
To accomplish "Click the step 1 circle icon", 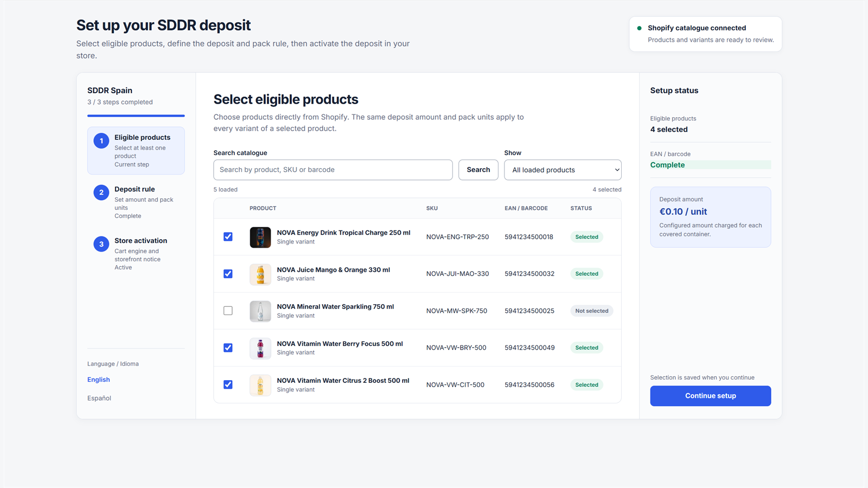I will click(101, 141).
